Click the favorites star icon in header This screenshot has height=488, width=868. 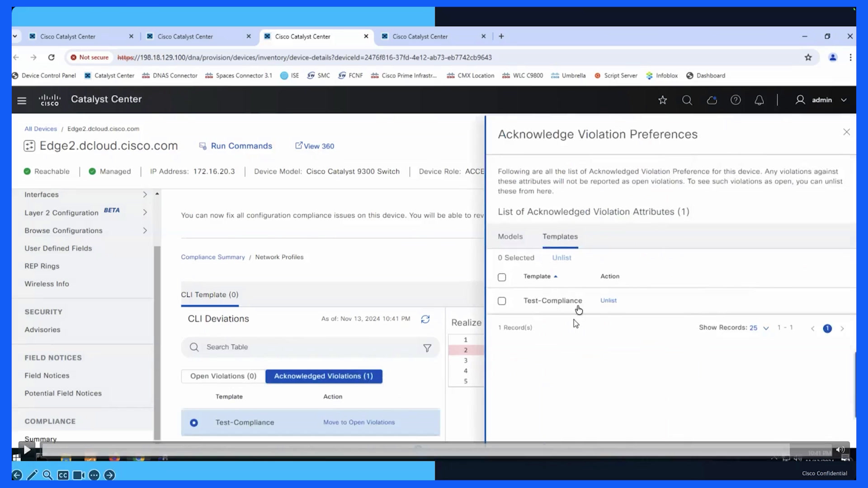click(663, 100)
